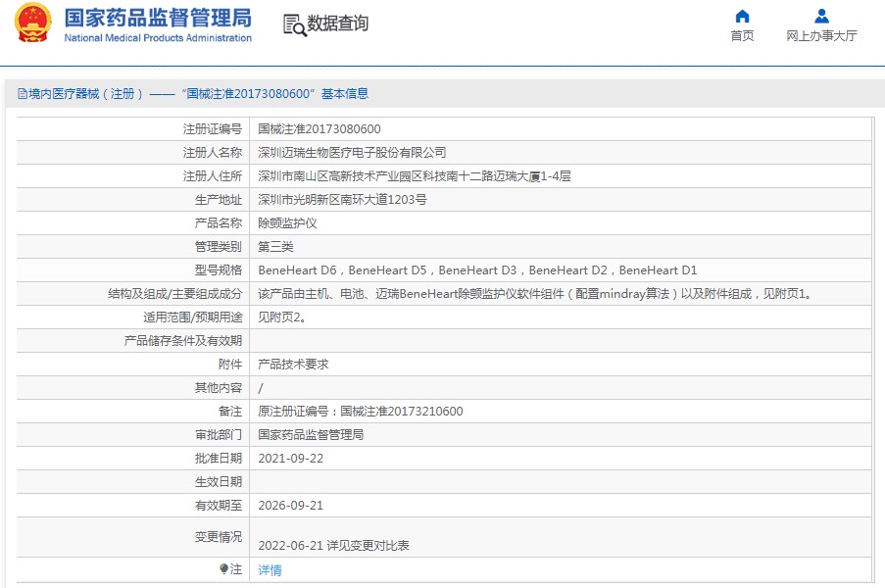Click the 审批部门 row label
This screenshot has width=885, height=588.
point(219,435)
